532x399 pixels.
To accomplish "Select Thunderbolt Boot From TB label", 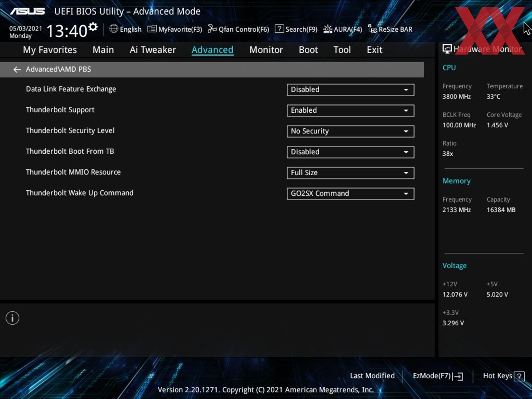I will tap(70, 151).
